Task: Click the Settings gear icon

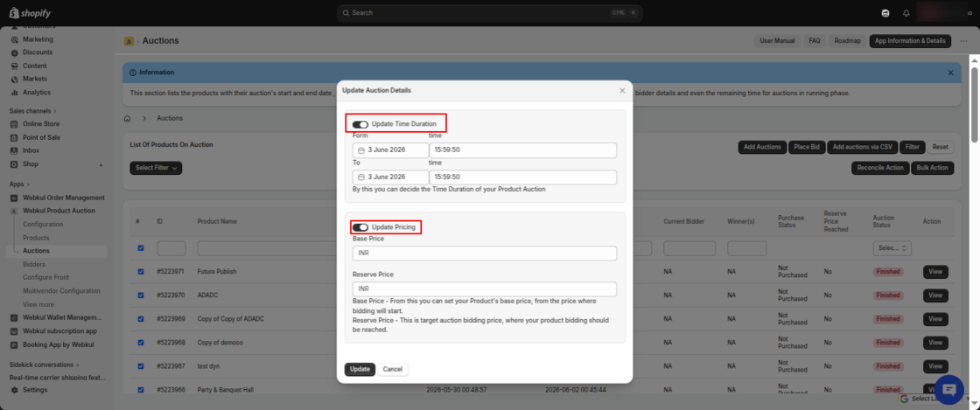Action: coord(14,390)
